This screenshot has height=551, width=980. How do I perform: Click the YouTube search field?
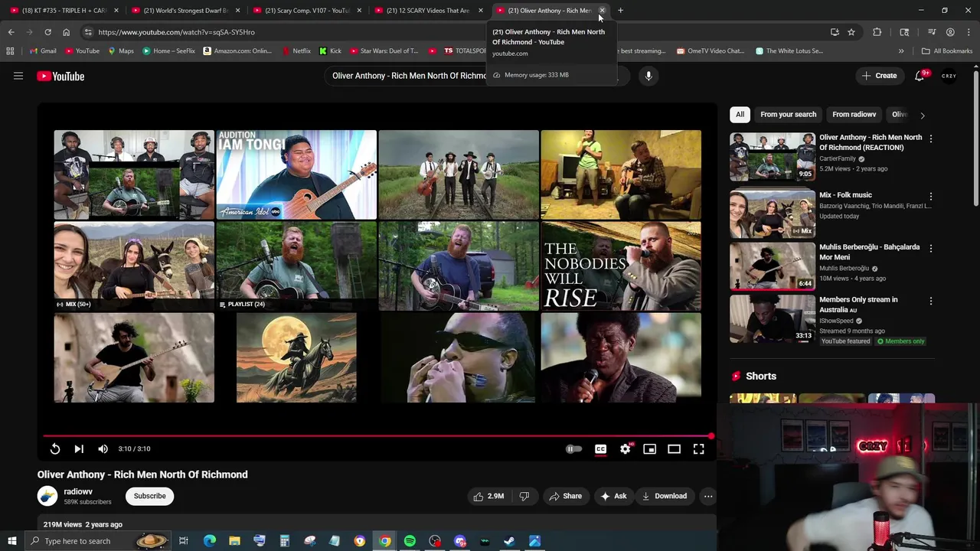(x=407, y=76)
